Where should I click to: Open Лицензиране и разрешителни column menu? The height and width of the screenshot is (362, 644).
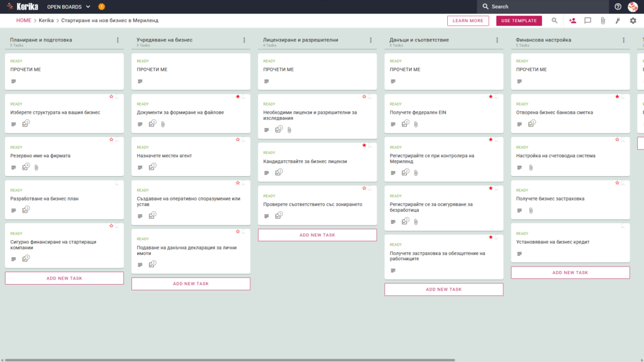point(371,40)
